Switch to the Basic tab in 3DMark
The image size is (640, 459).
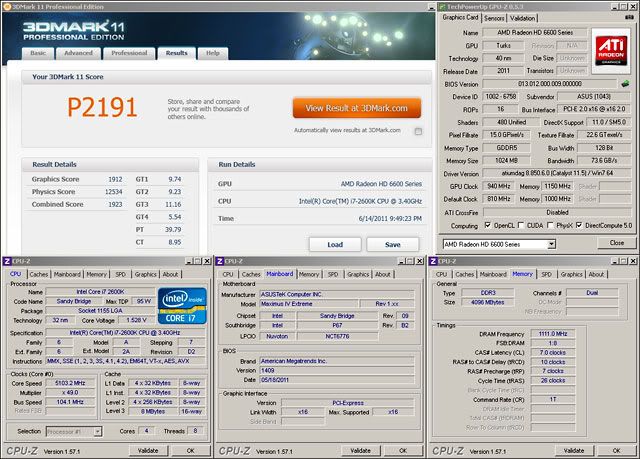(38, 53)
